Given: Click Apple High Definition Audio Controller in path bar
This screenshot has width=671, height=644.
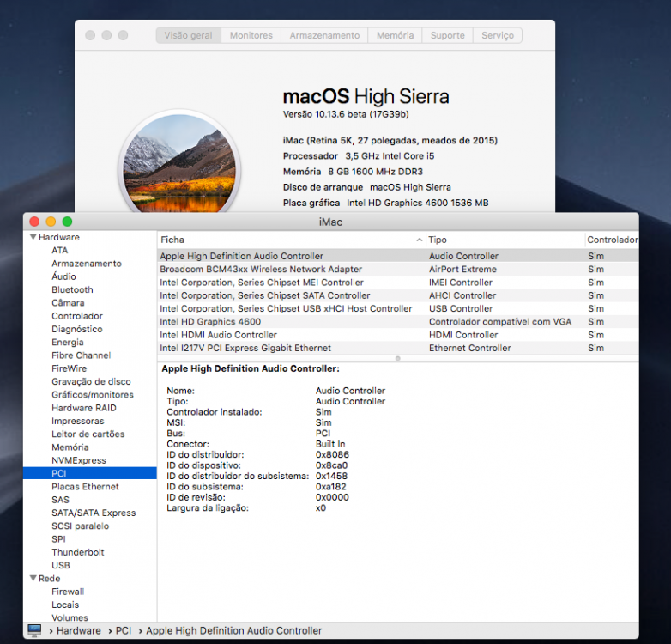Looking at the screenshot, I should click(x=233, y=631).
